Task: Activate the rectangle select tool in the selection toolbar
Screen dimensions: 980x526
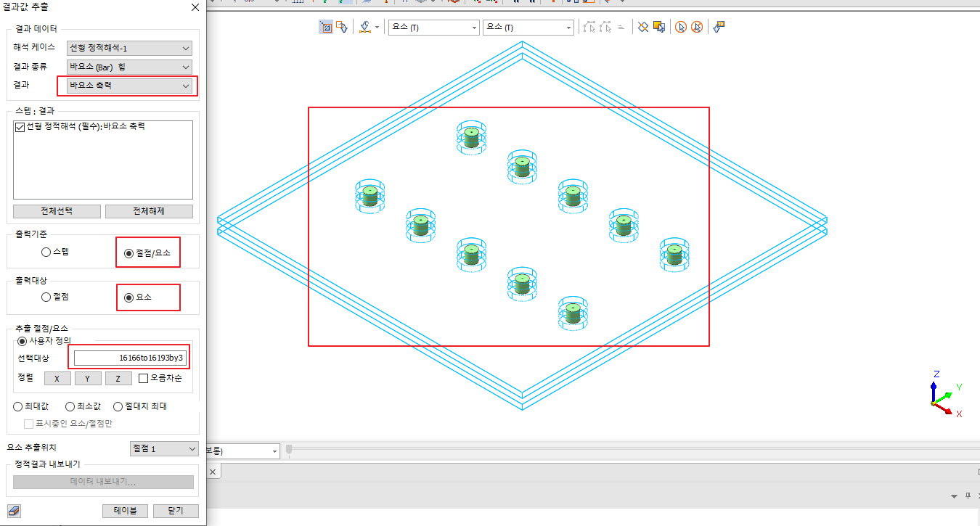Action: pyautogui.click(x=326, y=27)
